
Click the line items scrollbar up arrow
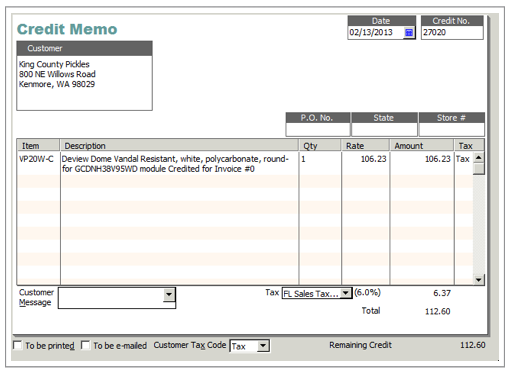[479, 157]
